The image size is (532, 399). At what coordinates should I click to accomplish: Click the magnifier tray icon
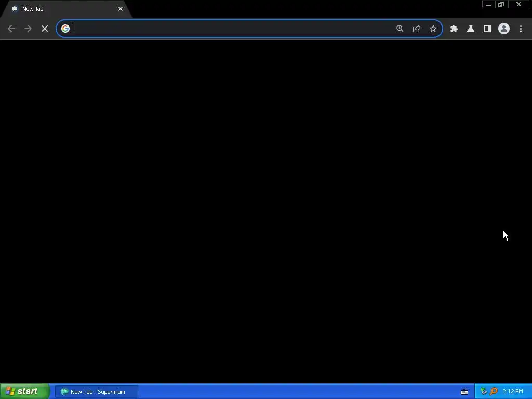[x=494, y=392]
